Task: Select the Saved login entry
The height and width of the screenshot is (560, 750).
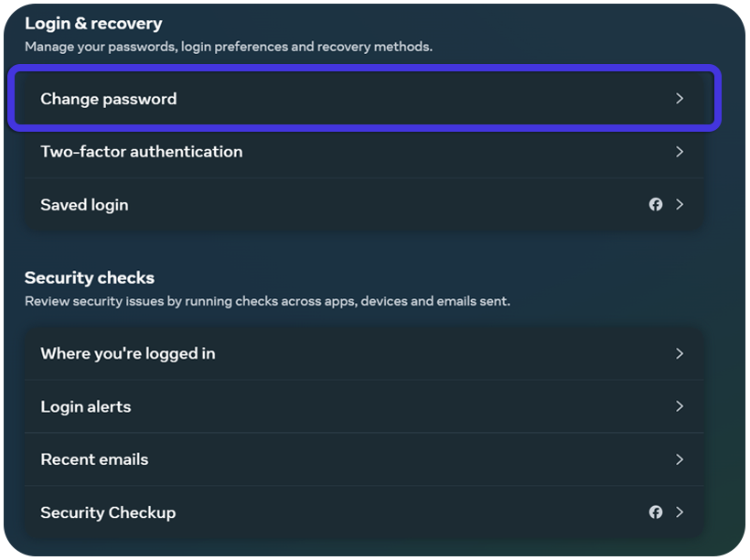Action: pyautogui.click(x=84, y=205)
